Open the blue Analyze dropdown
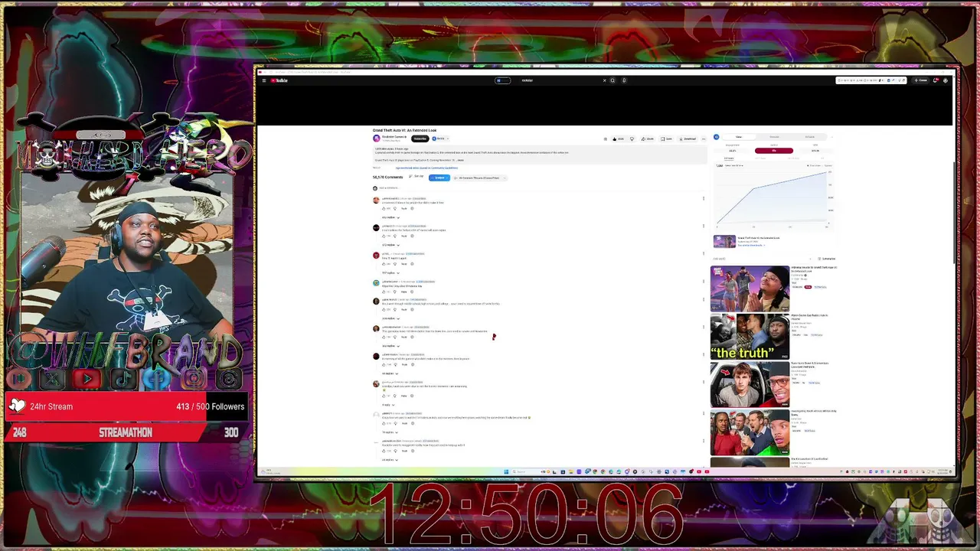Viewport: 980px width, 551px height. [439, 178]
